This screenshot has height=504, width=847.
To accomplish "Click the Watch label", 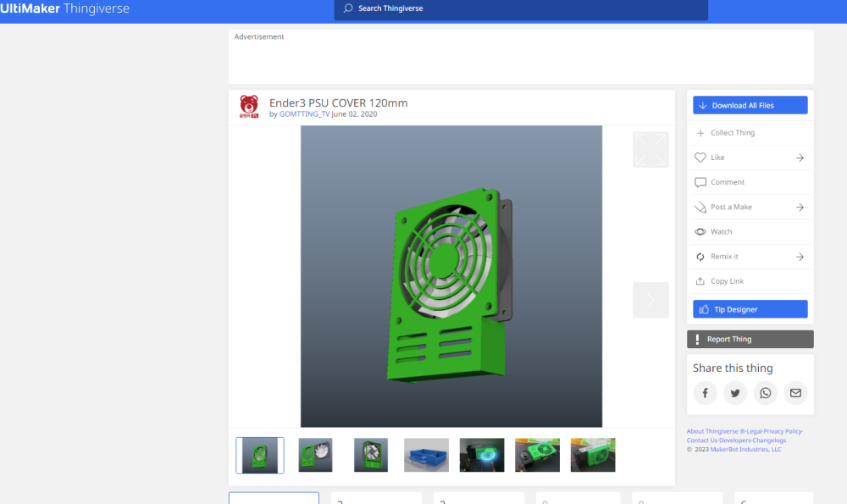I will tap(721, 232).
